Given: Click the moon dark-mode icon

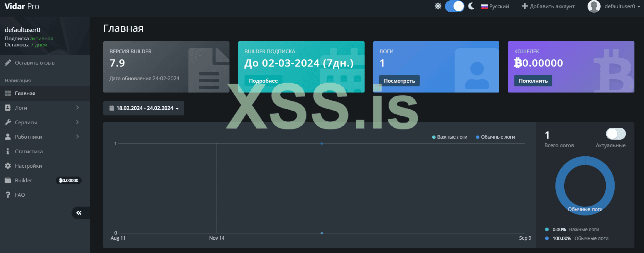Looking at the screenshot, I should coord(471,6).
